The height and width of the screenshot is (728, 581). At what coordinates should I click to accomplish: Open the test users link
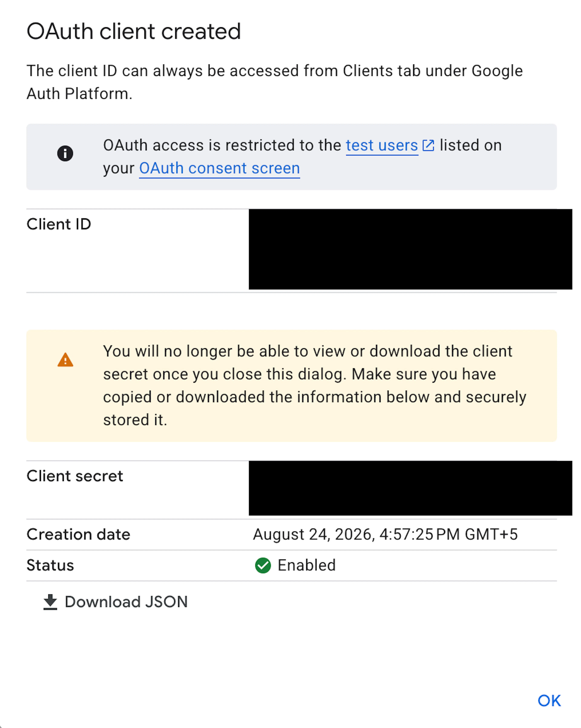point(382,146)
